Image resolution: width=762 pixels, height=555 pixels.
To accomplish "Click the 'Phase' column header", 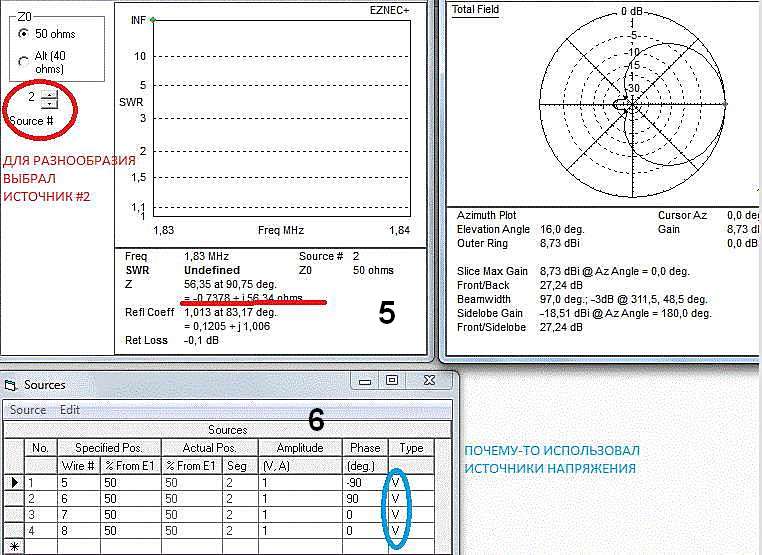I will (x=365, y=448).
